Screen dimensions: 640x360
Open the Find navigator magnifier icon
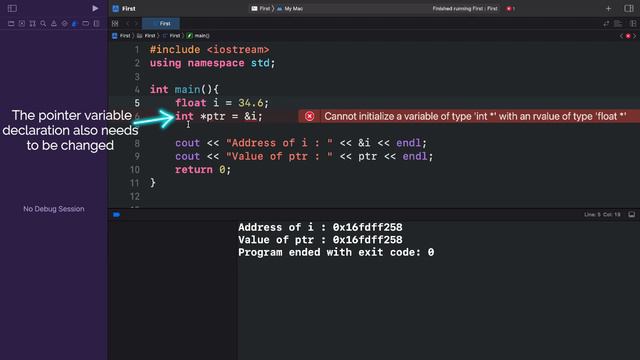pyautogui.click(x=43, y=24)
